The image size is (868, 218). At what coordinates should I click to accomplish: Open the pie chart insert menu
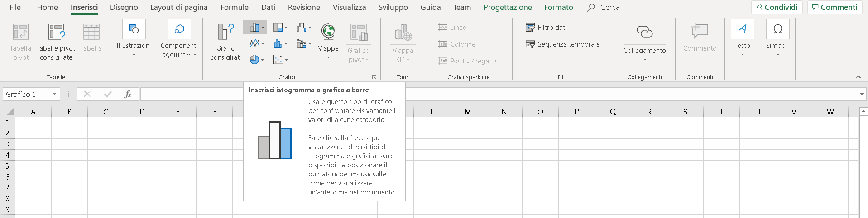pyautogui.click(x=257, y=60)
